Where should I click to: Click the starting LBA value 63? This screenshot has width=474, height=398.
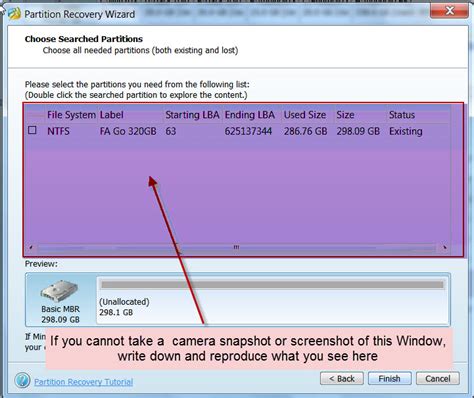(171, 131)
